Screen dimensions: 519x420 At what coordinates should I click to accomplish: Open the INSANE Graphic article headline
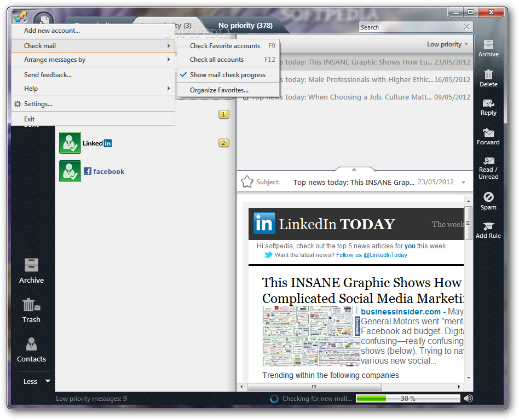coord(363,290)
